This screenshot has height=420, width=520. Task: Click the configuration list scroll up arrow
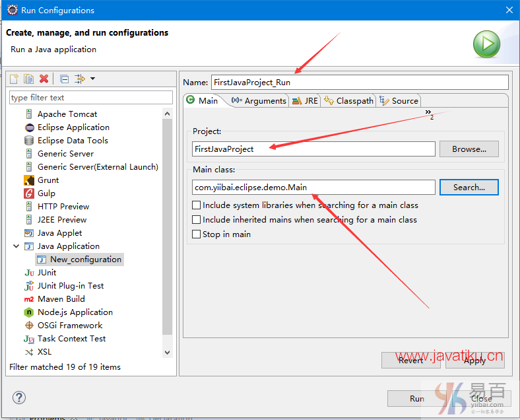167,114
